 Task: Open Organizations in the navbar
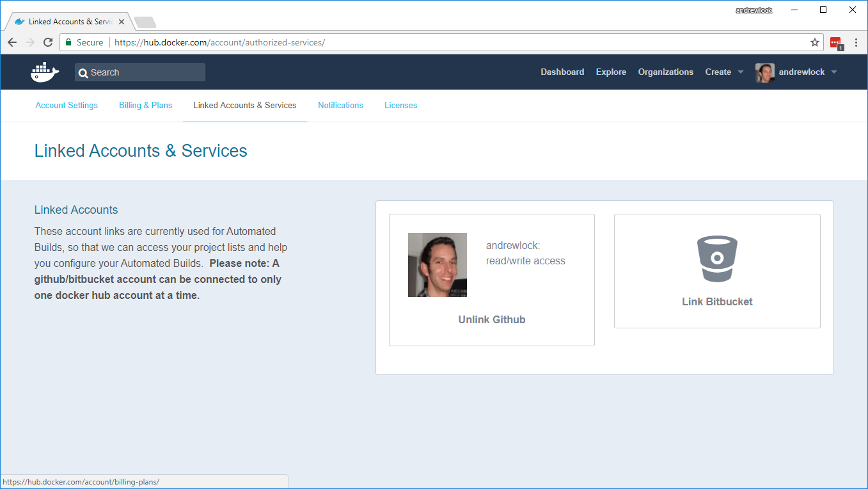pyautogui.click(x=666, y=72)
